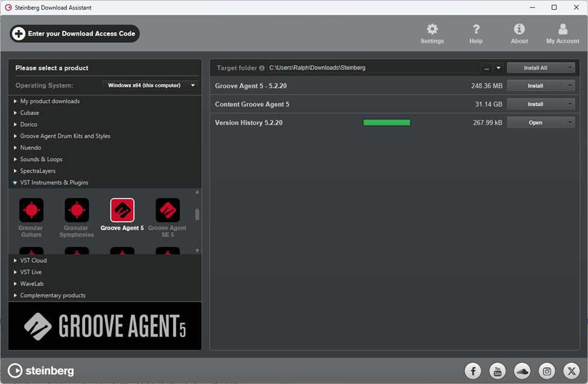
Task: Click the 267.99 kB size text
Action: (487, 123)
